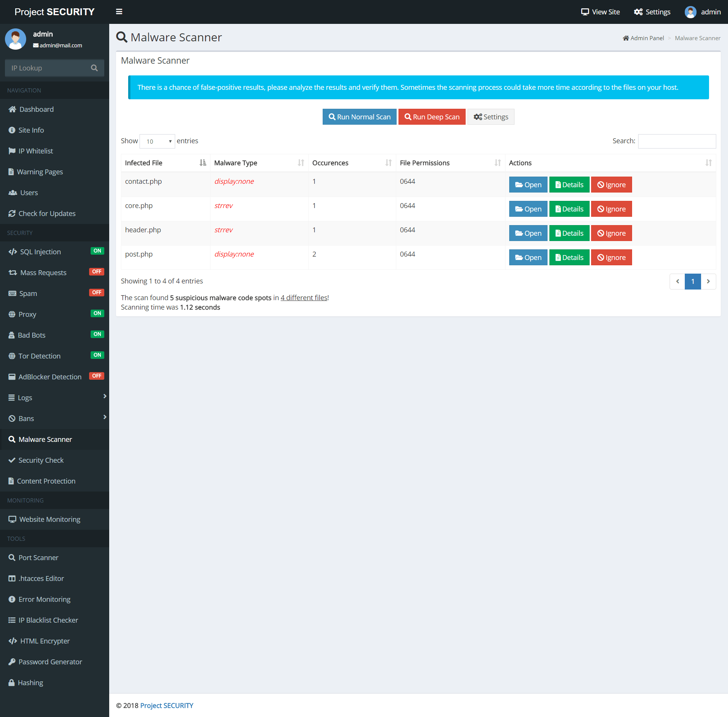
Task: Toggle the Mass Requests OFF badge
Action: (97, 272)
